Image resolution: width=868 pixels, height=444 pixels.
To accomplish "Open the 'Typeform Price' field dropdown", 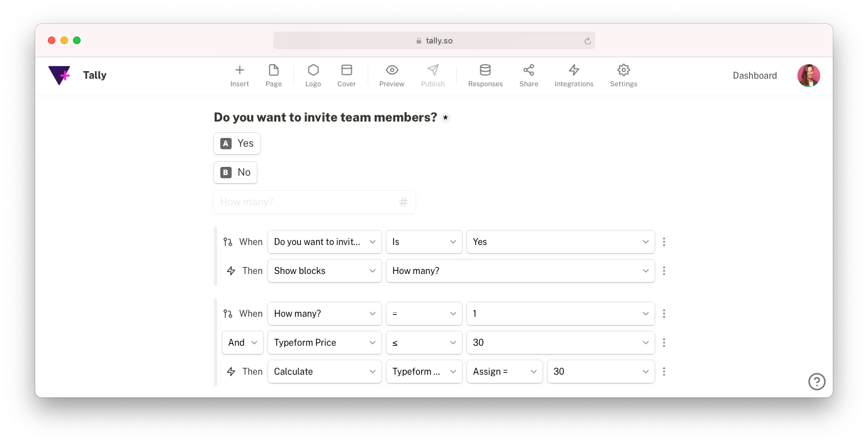I will [x=325, y=343].
